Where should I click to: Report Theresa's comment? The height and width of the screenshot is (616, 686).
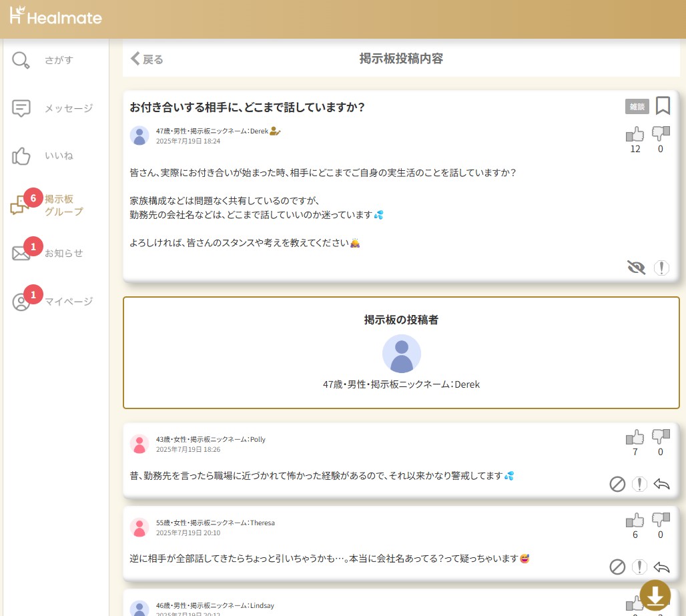639,567
